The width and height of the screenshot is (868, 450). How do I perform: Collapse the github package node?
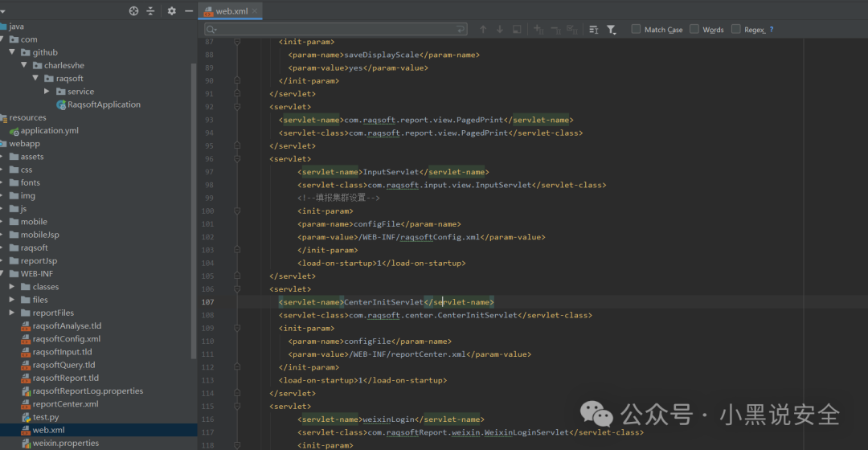(12, 52)
